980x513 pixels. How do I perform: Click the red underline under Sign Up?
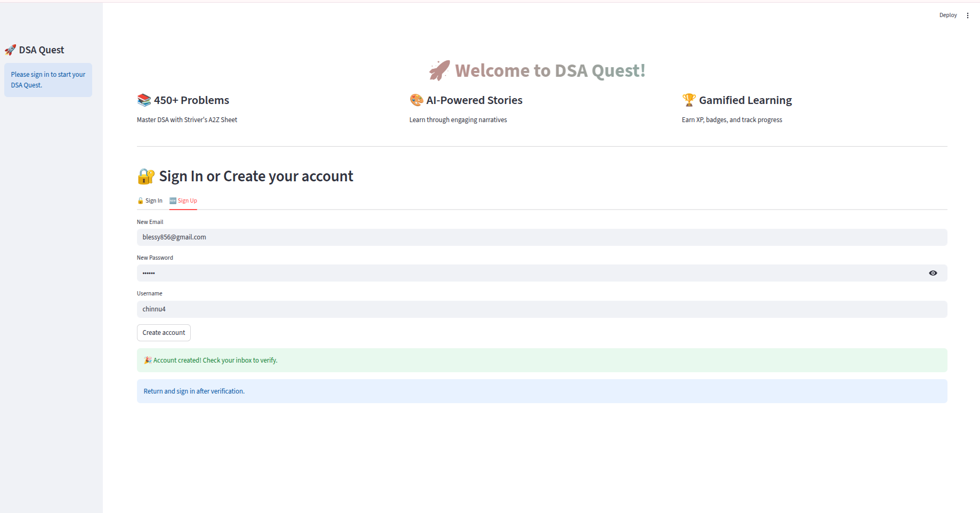(183, 210)
